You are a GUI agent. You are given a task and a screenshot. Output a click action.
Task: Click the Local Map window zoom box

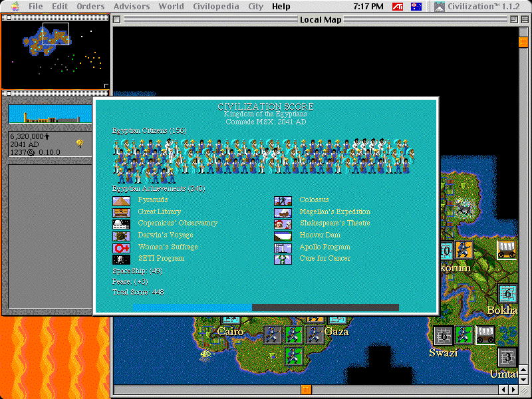(x=513, y=20)
